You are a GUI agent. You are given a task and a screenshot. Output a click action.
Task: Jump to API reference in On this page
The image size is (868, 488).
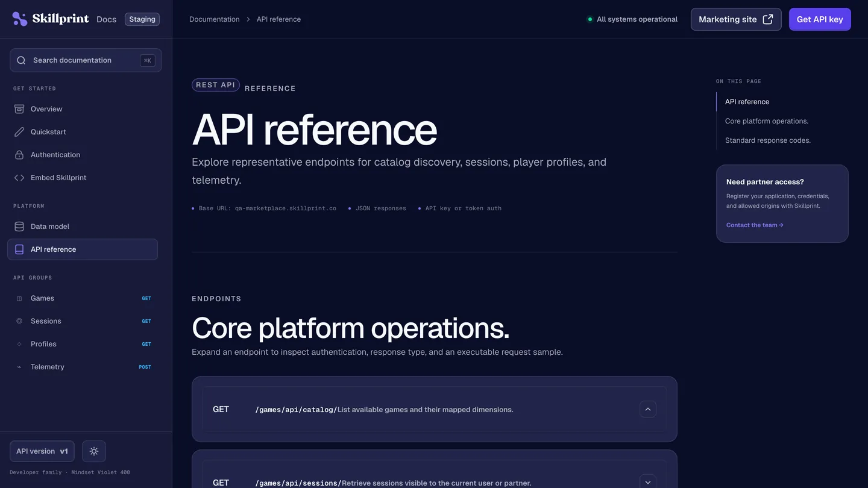(x=747, y=102)
